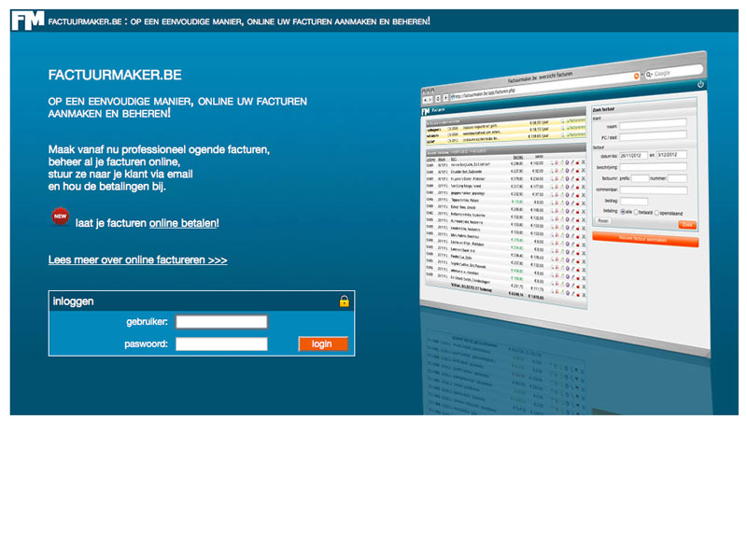Viewport: 747px width, 560px height.
Task: Open the online betalen link
Action: 183,223
